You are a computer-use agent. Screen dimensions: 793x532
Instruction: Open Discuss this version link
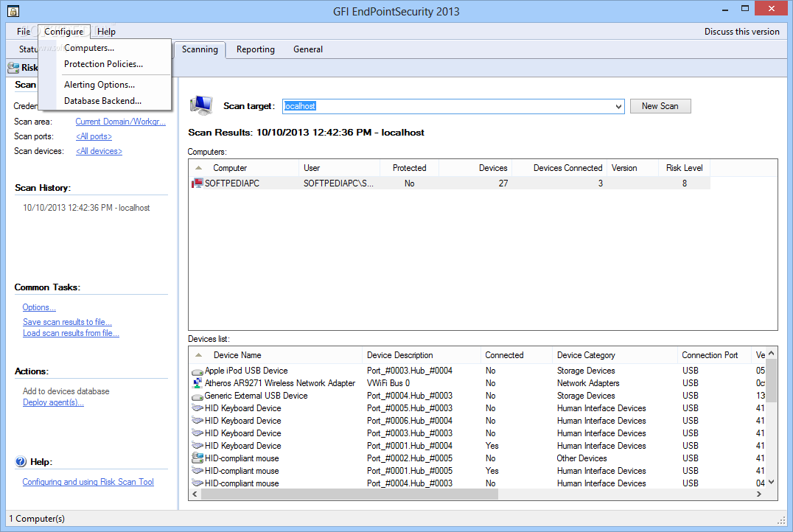tap(742, 32)
